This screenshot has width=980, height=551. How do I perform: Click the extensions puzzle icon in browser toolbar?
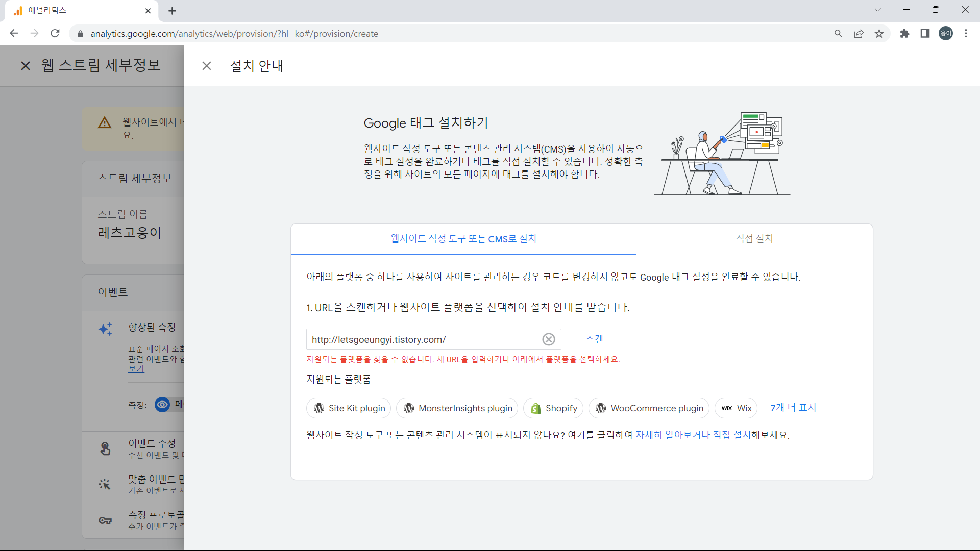pyautogui.click(x=905, y=33)
